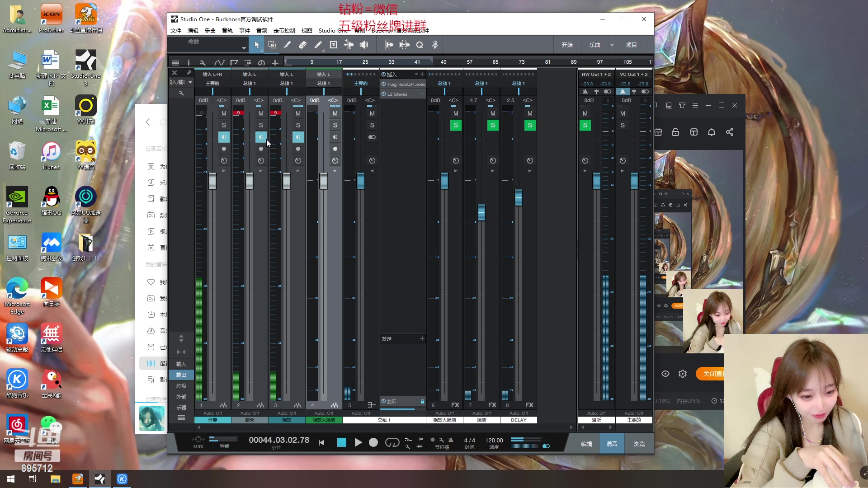Adjust the 伴奏 channel fader
This screenshot has height=488, width=868.
tap(212, 181)
